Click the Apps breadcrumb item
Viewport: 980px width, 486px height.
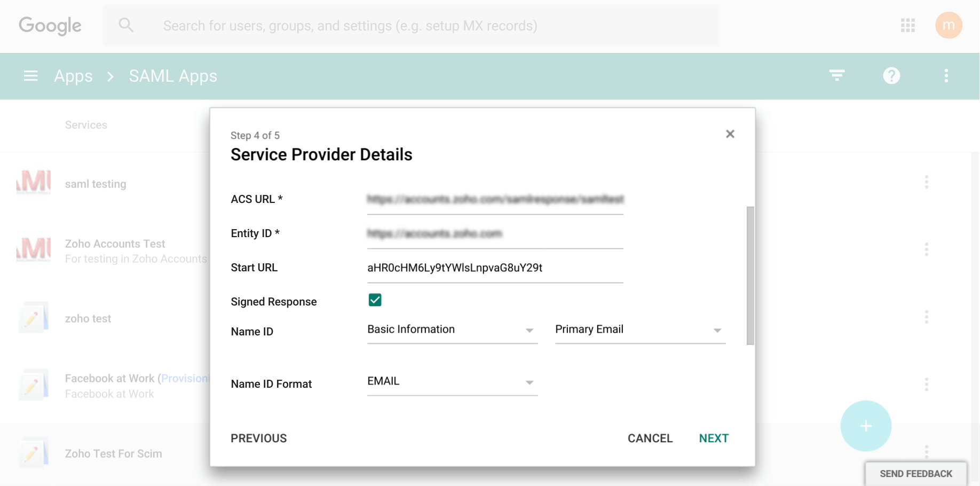73,76
